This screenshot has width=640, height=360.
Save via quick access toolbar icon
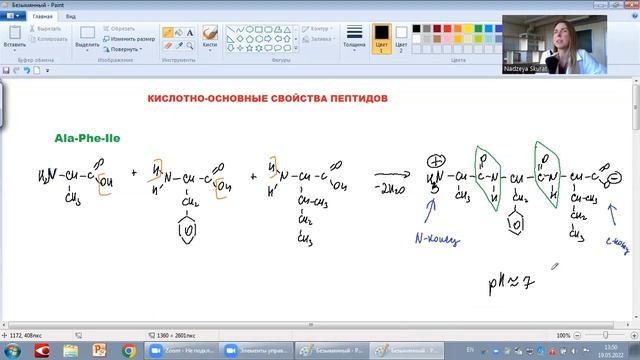6,70
